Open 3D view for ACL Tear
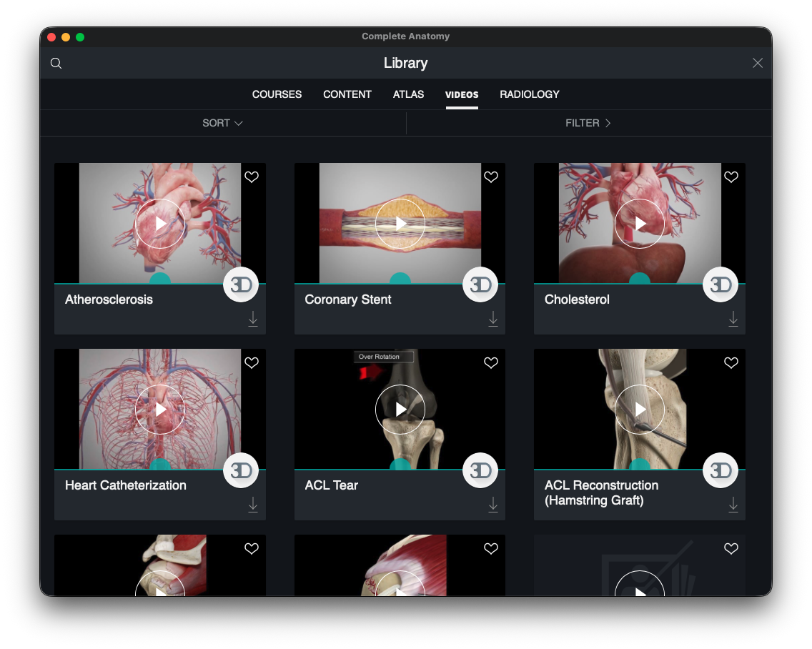Screen dimensions: 812x649 pos(480,470)
